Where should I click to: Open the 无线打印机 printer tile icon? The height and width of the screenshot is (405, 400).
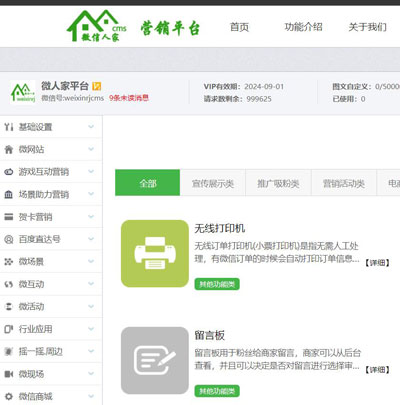tap(155, 253)
